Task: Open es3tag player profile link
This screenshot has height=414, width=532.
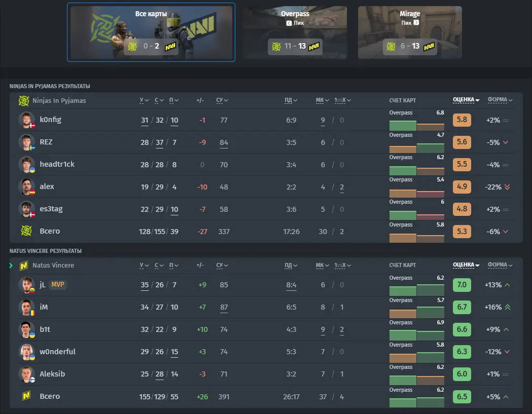Action: [51, 209]
